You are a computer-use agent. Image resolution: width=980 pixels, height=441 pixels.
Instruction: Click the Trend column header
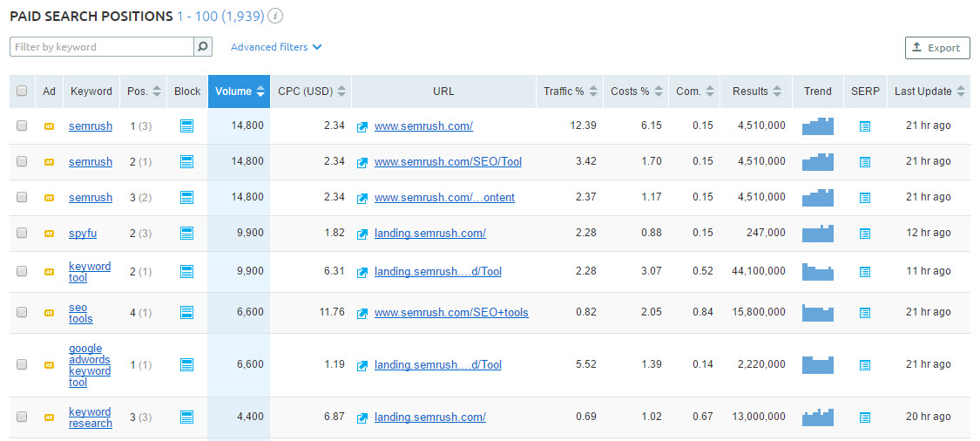pos(818,92)
